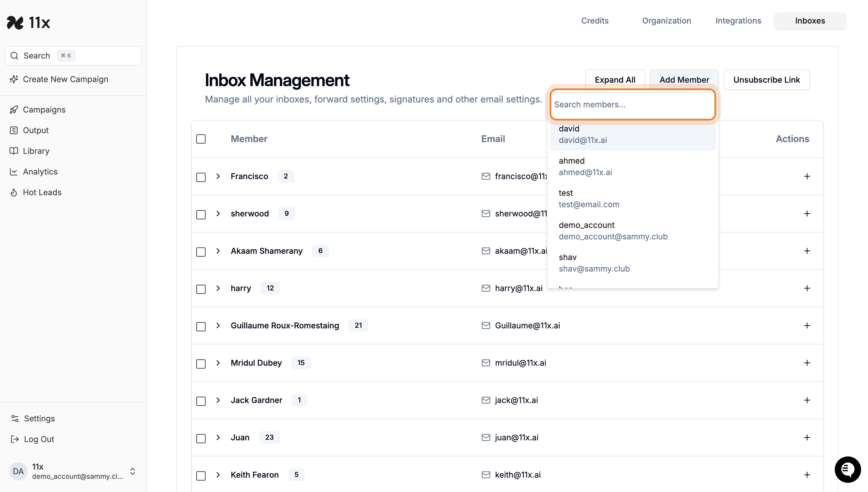The image size is (868, 492).
Task: Click the Output document icon
Action: 14,130
